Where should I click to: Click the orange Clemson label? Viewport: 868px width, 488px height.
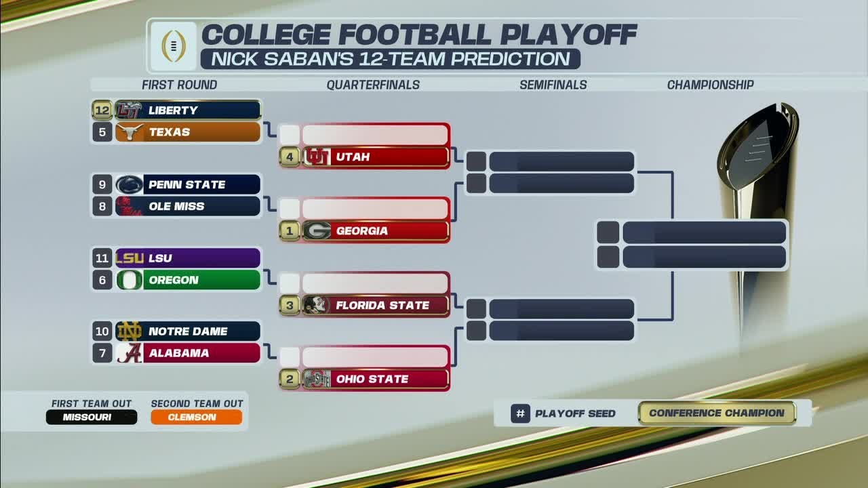pyautogui.click(x=197, y=417)
